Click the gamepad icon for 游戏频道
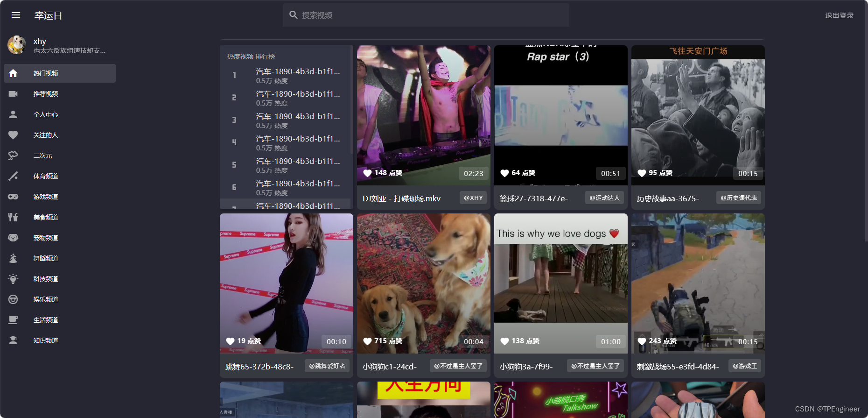Screen dimensions: 868x418 click(x=13, y=197)
